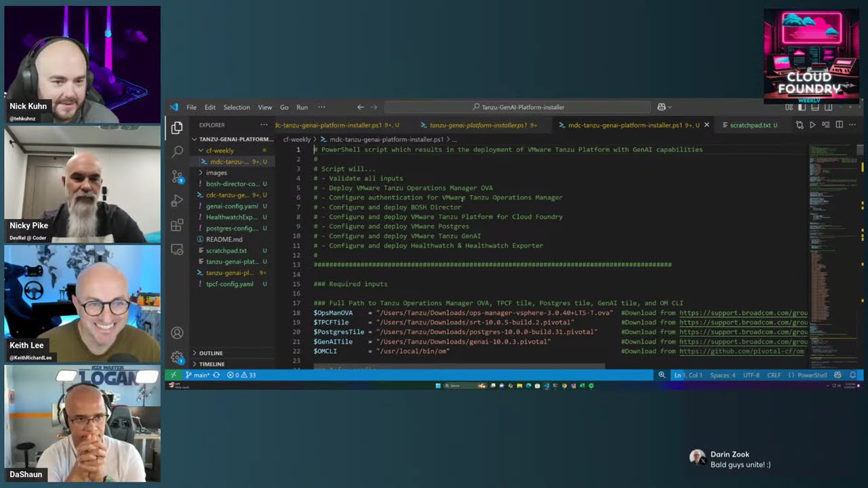This screenshot has width=868, height=488.
Task: Click the main branch in status bar
Action: (x=197, y=375)
